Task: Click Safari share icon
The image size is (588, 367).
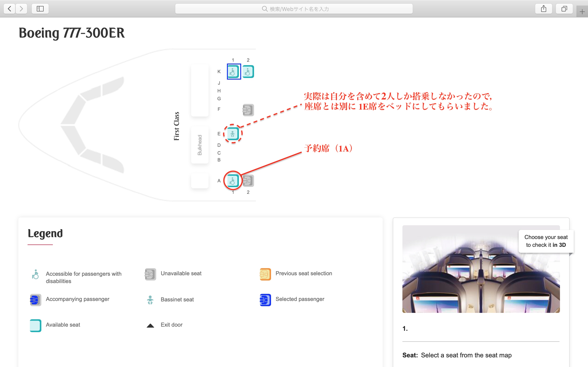Action: pyautogui.click(x=543, y=9)
